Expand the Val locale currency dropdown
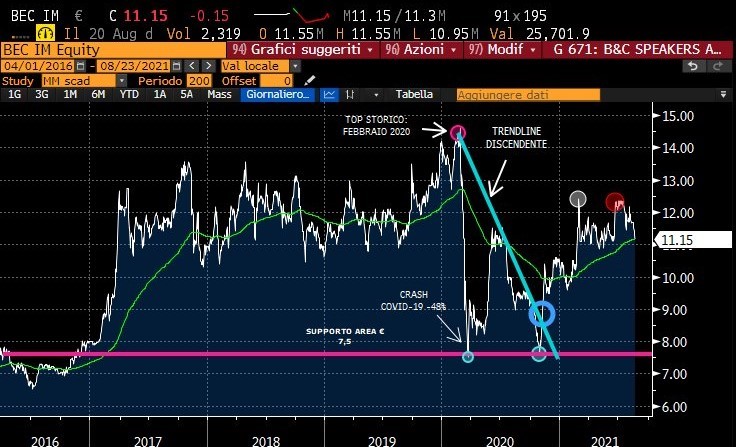736x447 pixels. (295, 66)
